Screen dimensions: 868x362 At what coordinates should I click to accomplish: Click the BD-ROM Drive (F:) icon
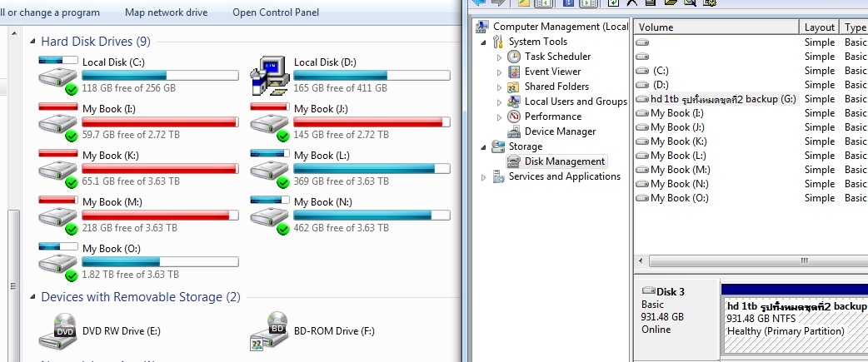point(269,330)
